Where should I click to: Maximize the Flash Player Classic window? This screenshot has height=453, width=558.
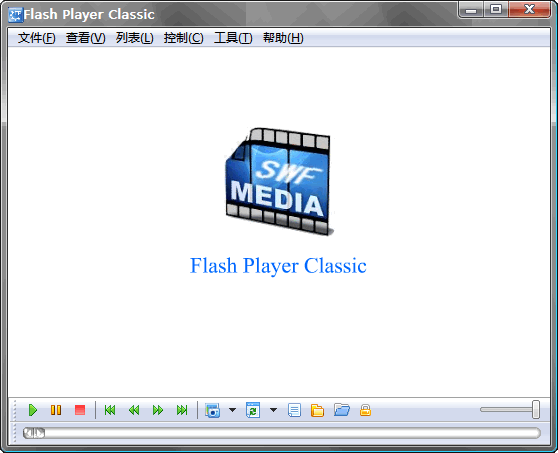[x=496, y=10]
